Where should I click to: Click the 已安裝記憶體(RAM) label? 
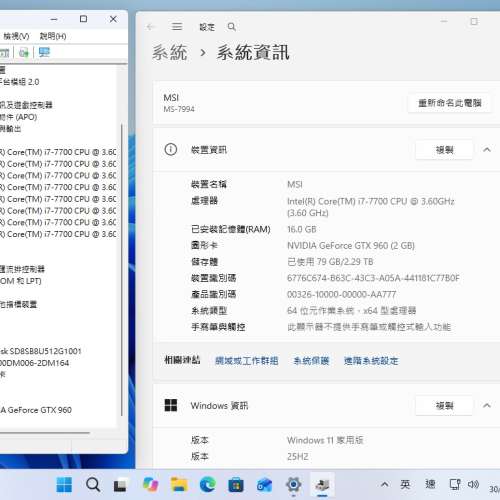pos(231,229)
